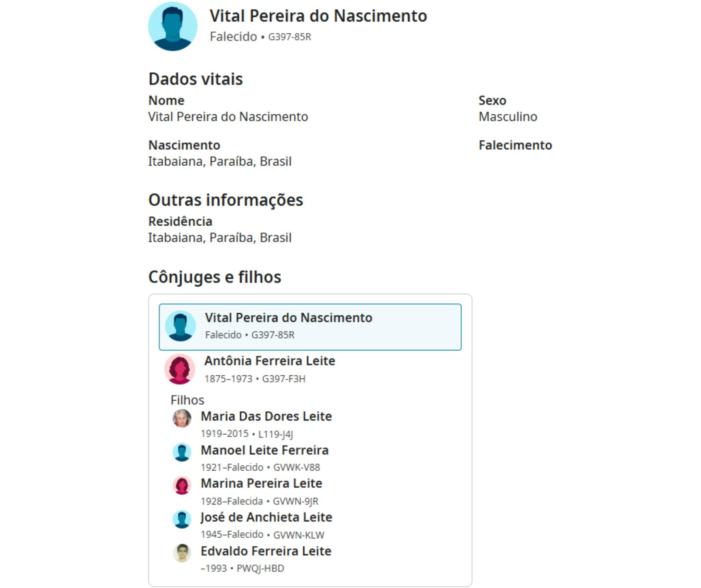This screenshot has width=701, height=588.
Task: Open Maria Das Dores Leite's profile link
Action: (266, 416)
